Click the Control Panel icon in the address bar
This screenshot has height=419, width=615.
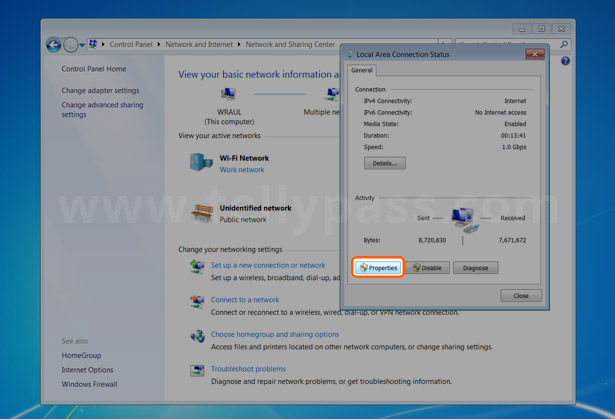click(93, 44)
